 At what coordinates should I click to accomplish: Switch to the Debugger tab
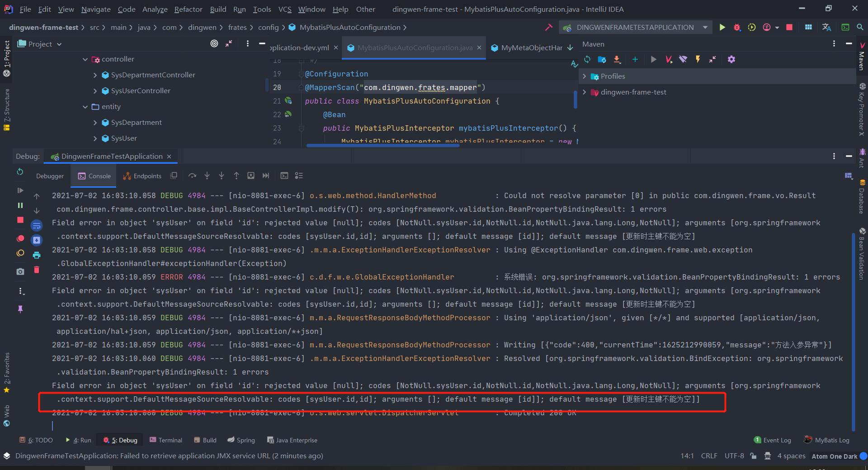50,176
